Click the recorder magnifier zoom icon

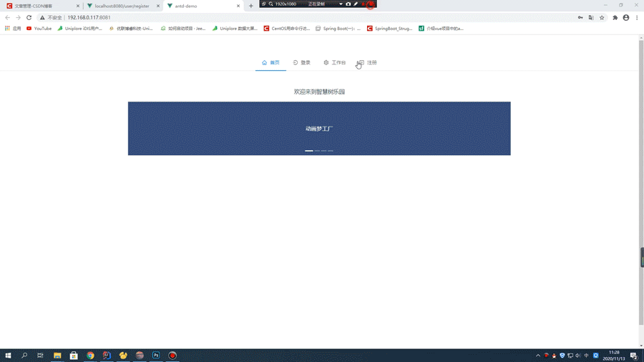click(270, 4)
